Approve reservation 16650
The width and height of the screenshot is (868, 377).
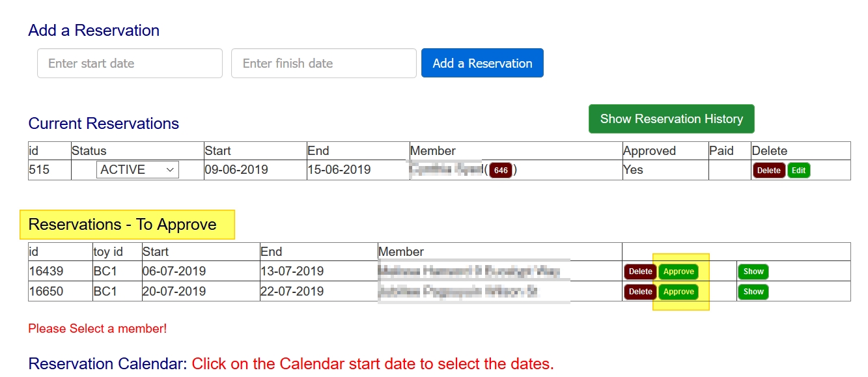pyautogui.click(x=679, y=292)
